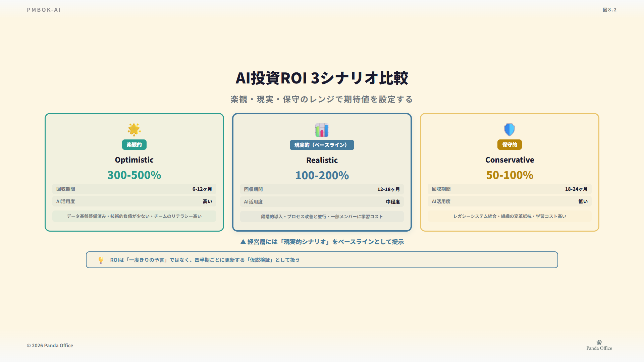Viewport: 644px width, 362px height.
Task: Click the lightbulb icon in the note box
Action: [101, 260]
